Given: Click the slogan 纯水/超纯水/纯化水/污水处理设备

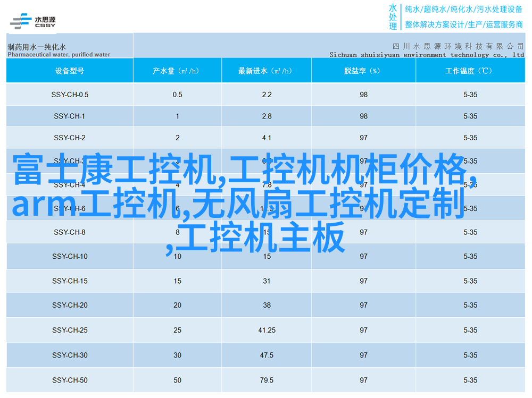Looking at the screenshot, I should [x=463, y=9].
